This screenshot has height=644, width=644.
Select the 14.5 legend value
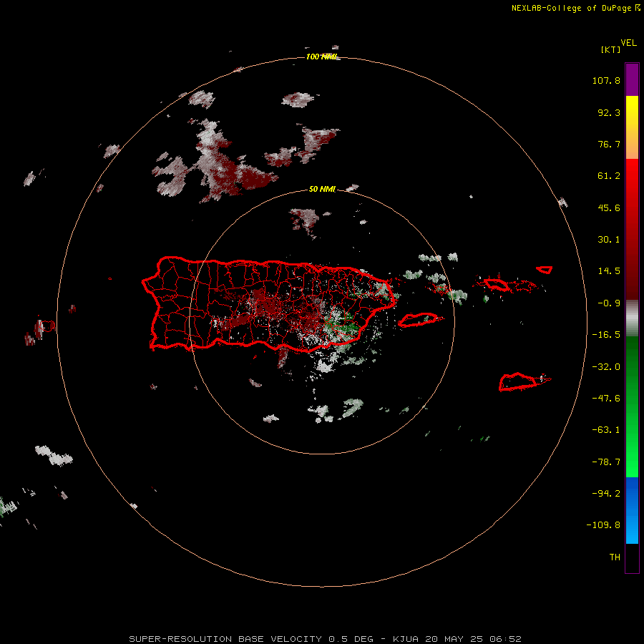click(x=609, y=271)
